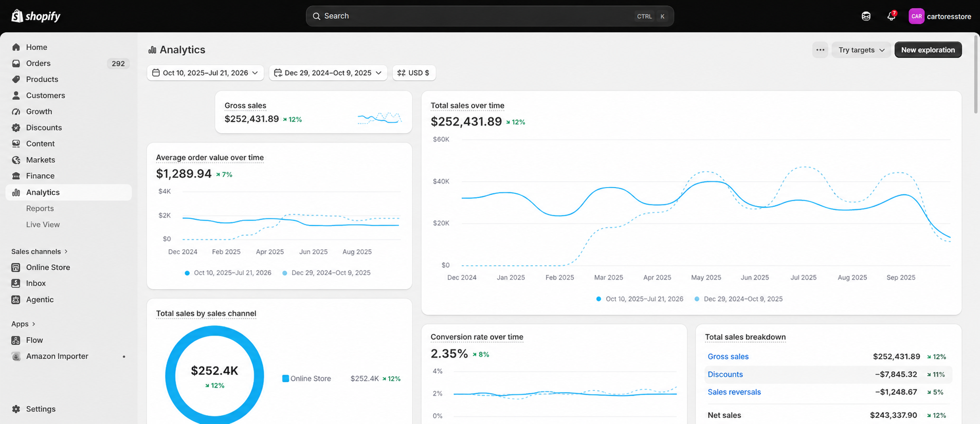This screenshot has width=980, height=424.
Task: Open the Try targets dropdown
Action: point(861,50)
